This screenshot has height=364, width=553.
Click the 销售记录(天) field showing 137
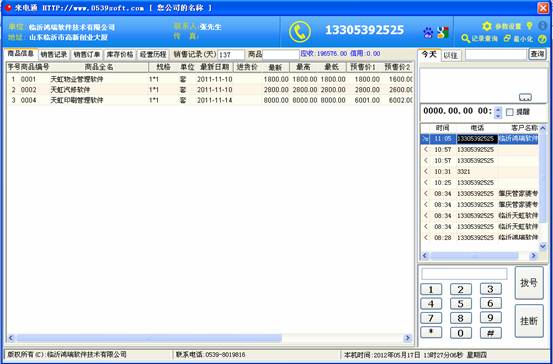coord(231,55)
